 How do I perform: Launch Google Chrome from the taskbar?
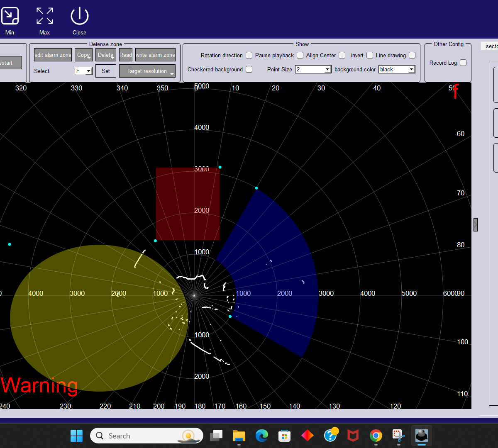pos(376,436)
